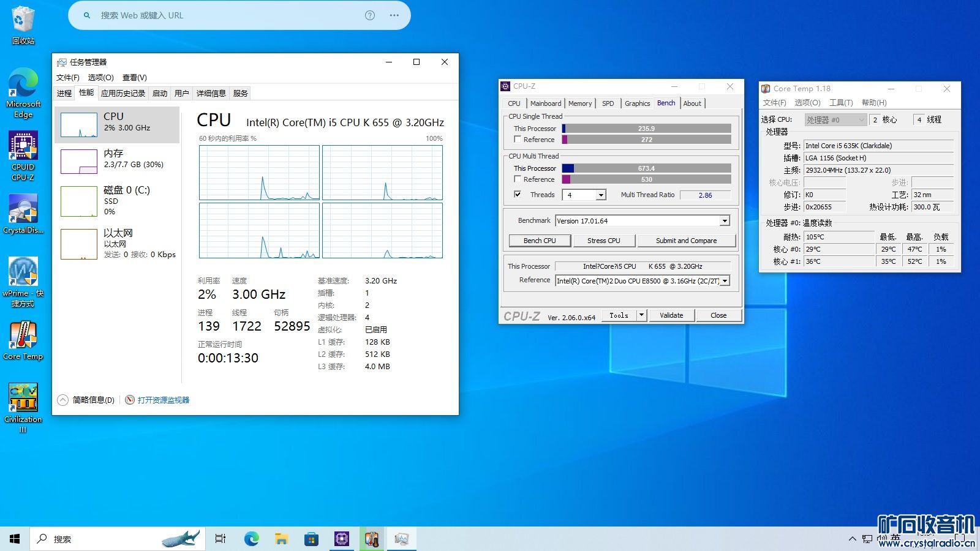The height and width of the screenshot is (551, 980).
Task: Uncheck the Threads checkbox in CPU-Z
Action: (518, 195)
